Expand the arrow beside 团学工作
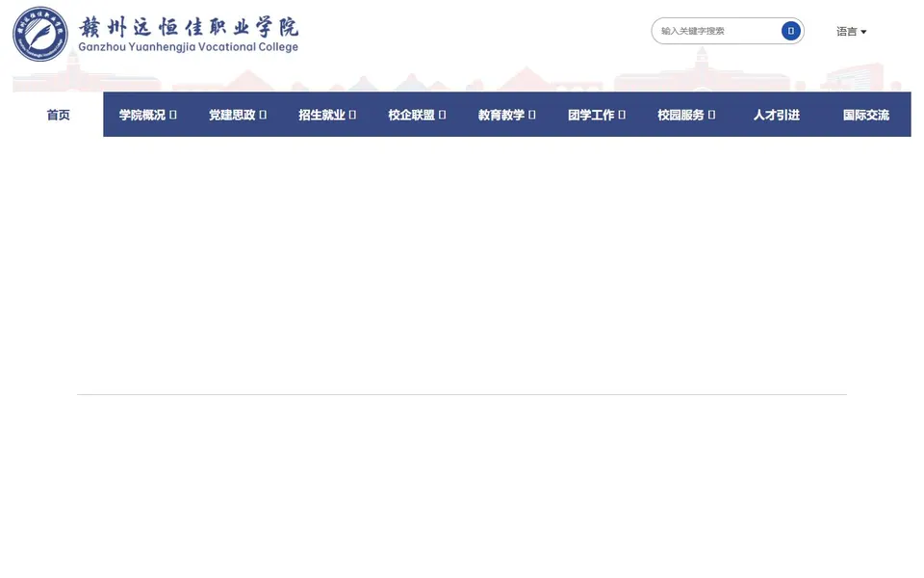 622,115
